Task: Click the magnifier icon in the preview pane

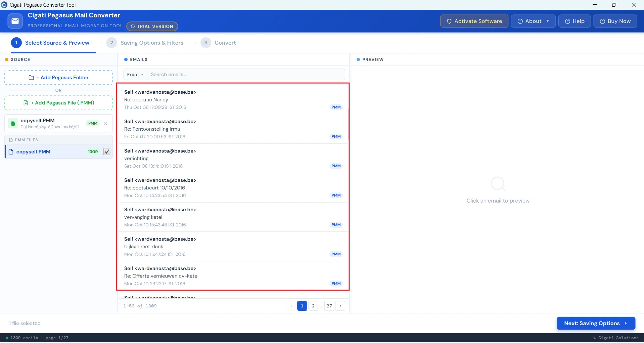Action: point(498,184)
